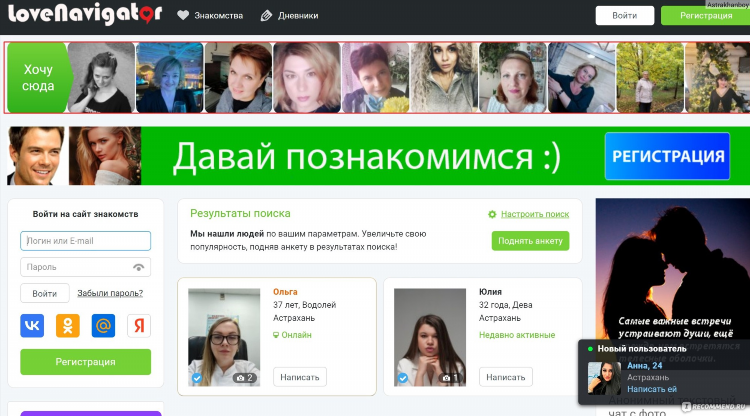Toggle password visibility eye icon
Viewport: 750px width, 416px height.
[138, 267]
